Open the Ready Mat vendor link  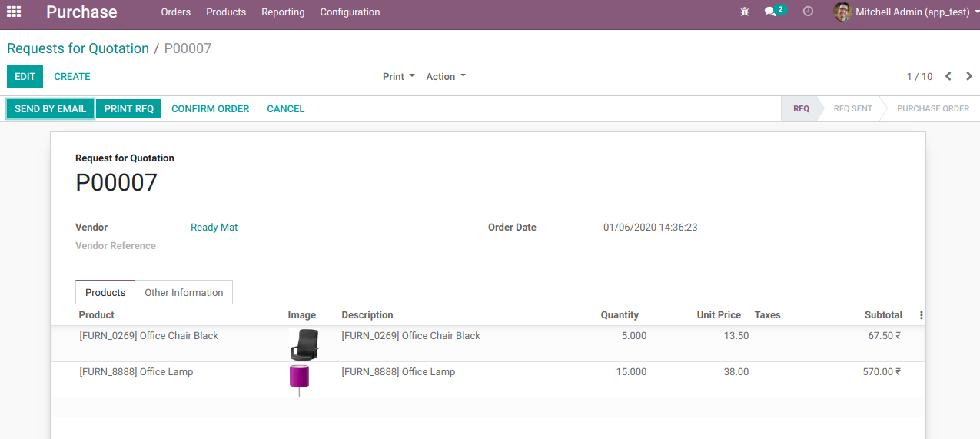coord(214,228)
